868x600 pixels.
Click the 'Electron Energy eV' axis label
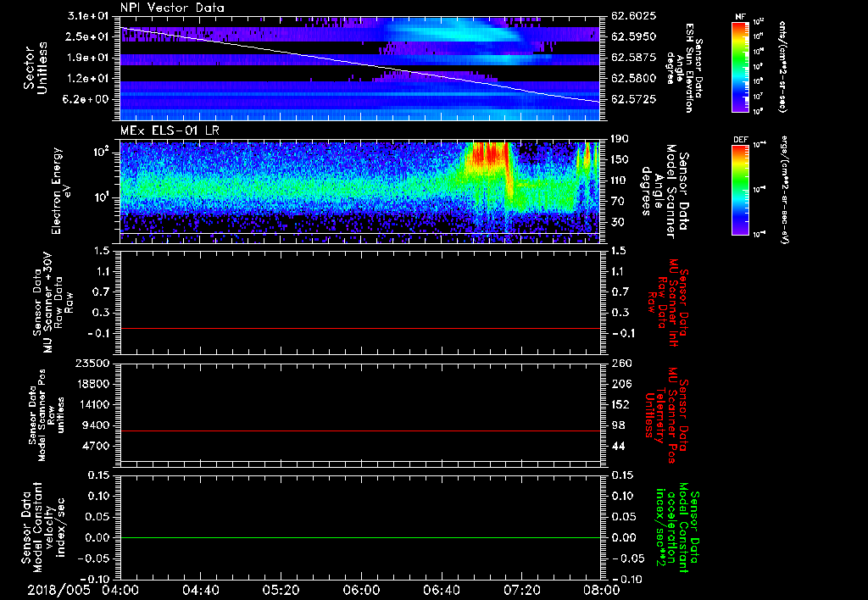60,191
